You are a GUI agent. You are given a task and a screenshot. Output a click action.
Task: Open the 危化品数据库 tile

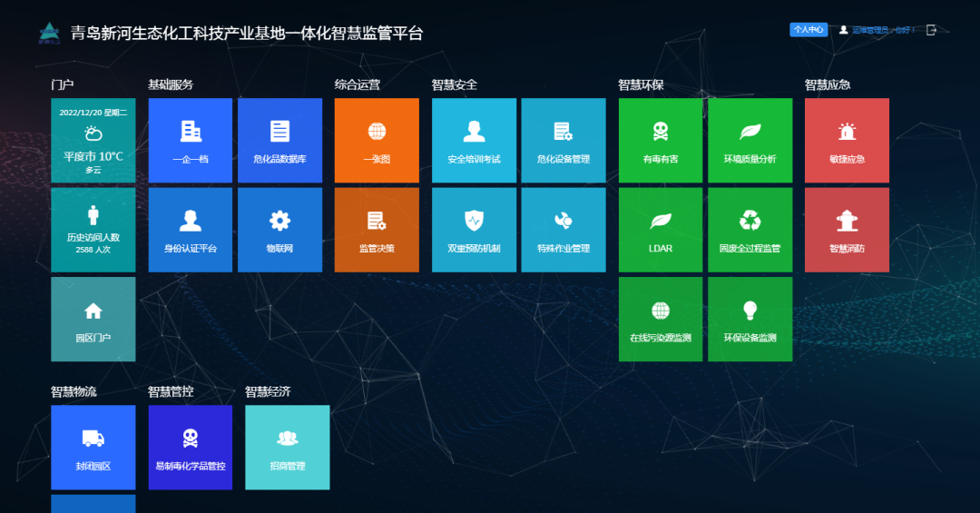point(280,140)
